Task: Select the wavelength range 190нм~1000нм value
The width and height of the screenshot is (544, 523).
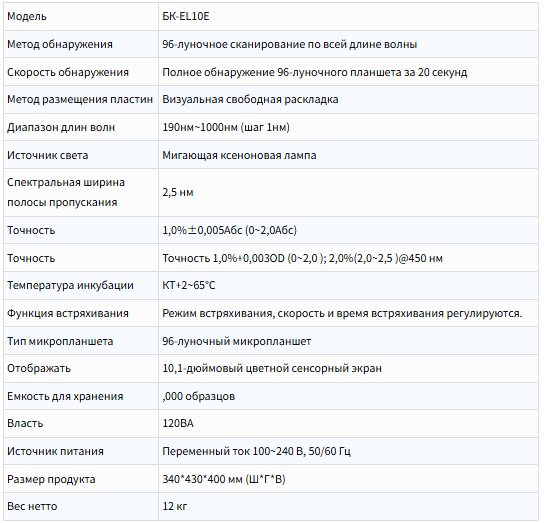Action: coord(226,127)
